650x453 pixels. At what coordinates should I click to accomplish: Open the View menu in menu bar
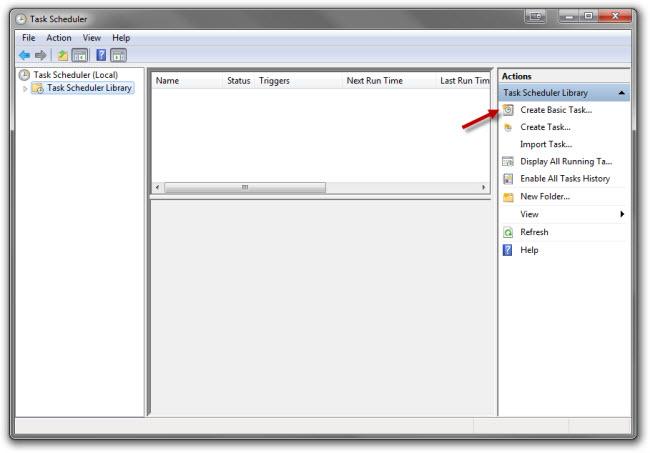pos(92,38)
